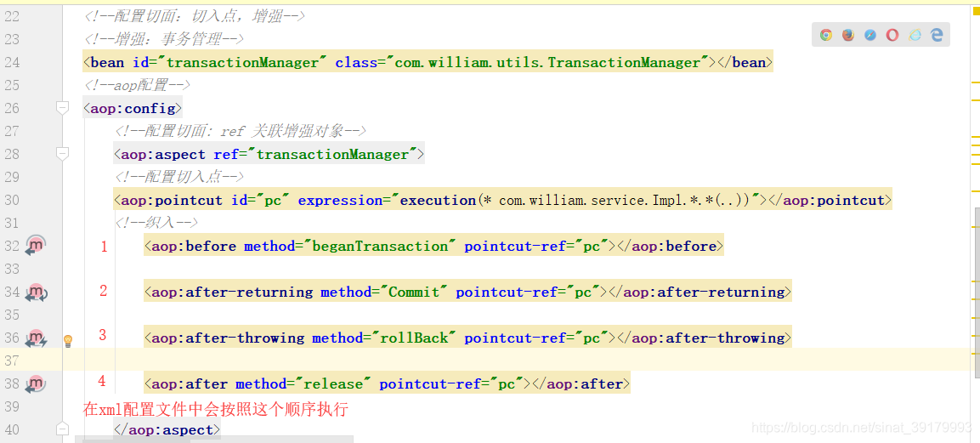The image size is (980, 443).
Task: Place cursor in bean id "transactionManager" value
Action: coord(242,62)
